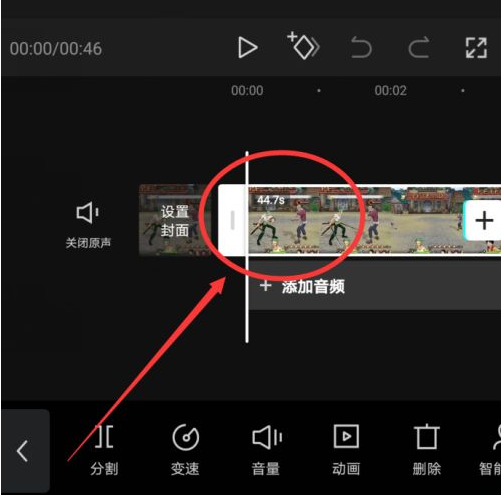The height and width of the screenshot is (495, 501).
Task: Choose the 分割 split tool
Action: [104, 450]
